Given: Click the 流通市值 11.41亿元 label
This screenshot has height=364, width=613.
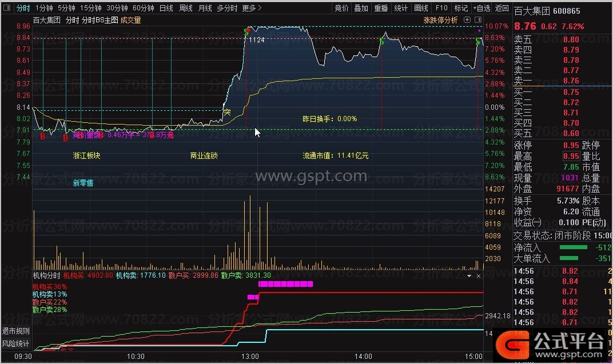Looking at the screenshot, I should pos(336,155).
